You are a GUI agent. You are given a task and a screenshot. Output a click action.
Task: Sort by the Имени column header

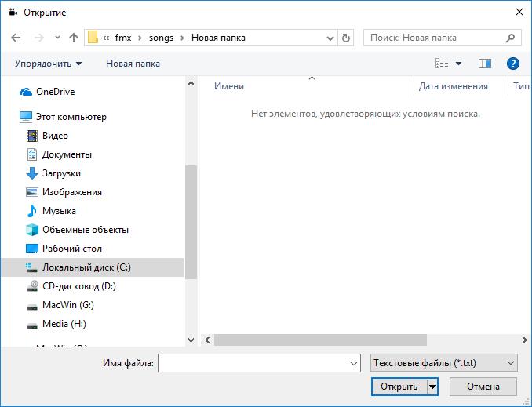point(229,86)
